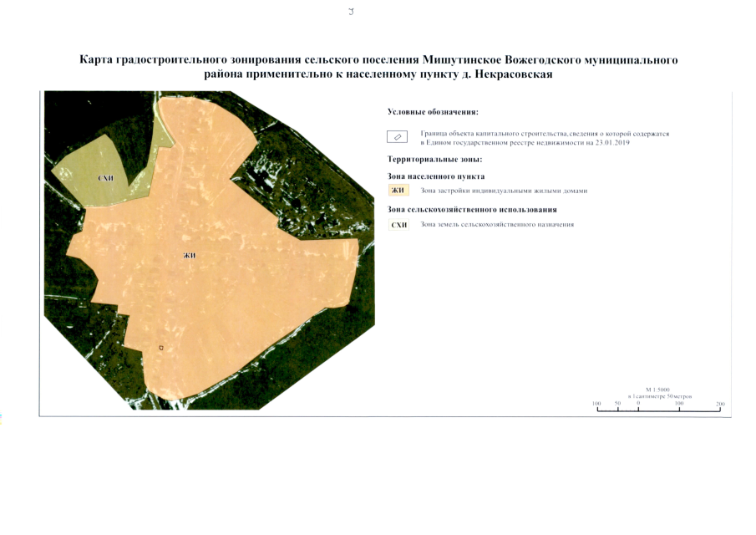Click the СХИ label on the map
This screenshot has height=535, width=756.
tap(105, 178)
